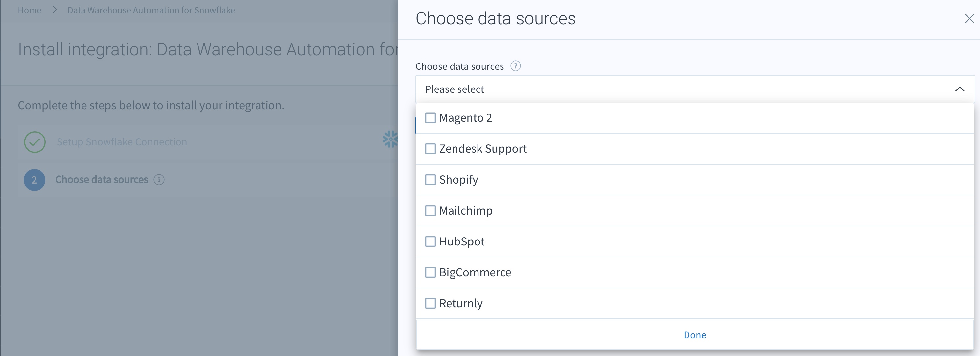The width and height of the screenshot is (980, 356).
Task: Click the Snowflake logo icon
Action: (390, 140)
